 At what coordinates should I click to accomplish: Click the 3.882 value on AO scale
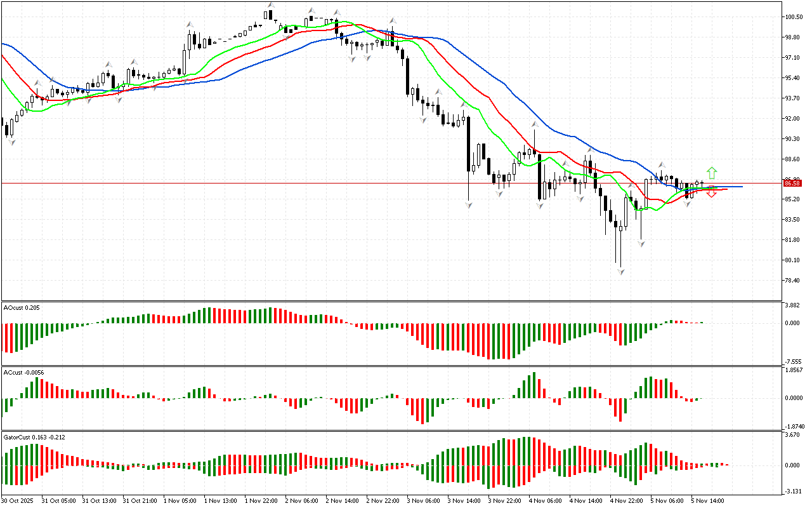click(793, 305)
